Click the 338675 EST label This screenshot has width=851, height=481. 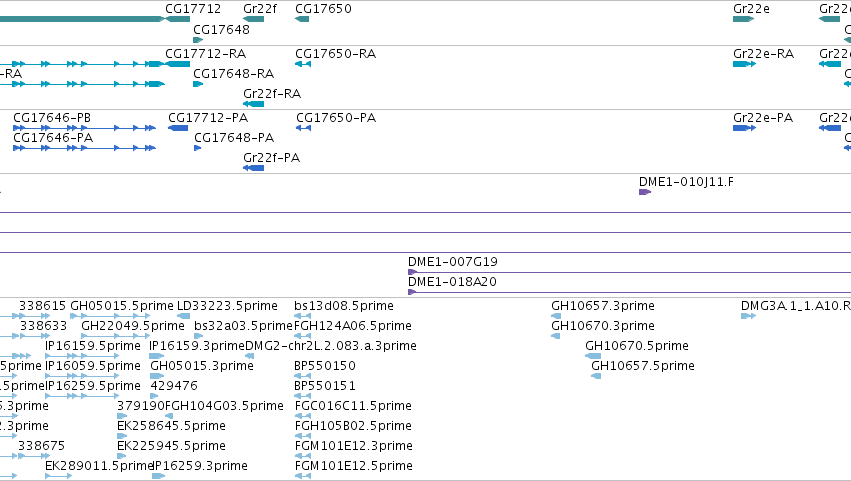41,446
